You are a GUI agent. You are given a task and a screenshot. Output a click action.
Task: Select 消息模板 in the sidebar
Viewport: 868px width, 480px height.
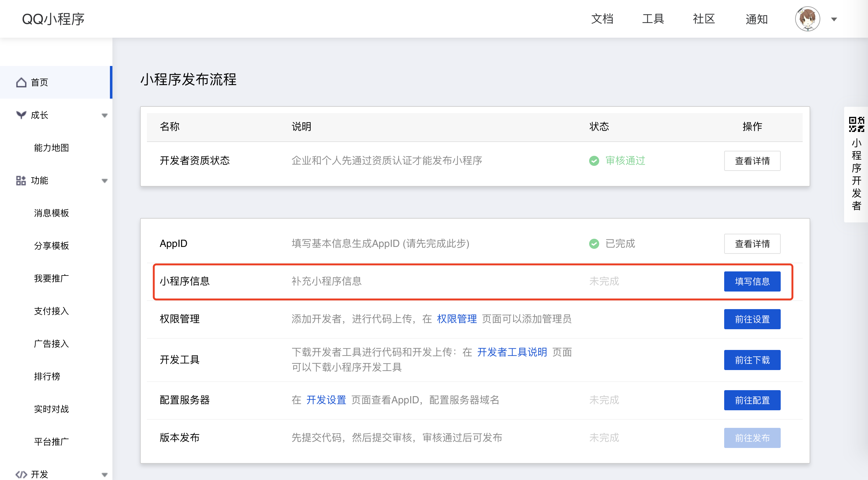pos(51,213)
